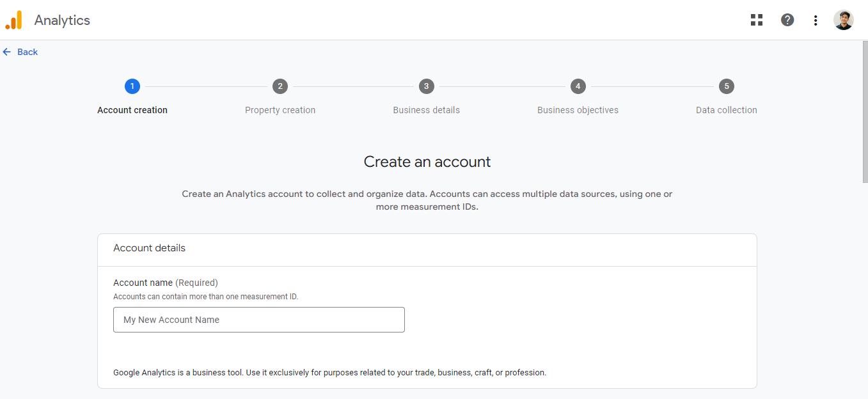Jump to the Data collection step label

click(726, 110)
